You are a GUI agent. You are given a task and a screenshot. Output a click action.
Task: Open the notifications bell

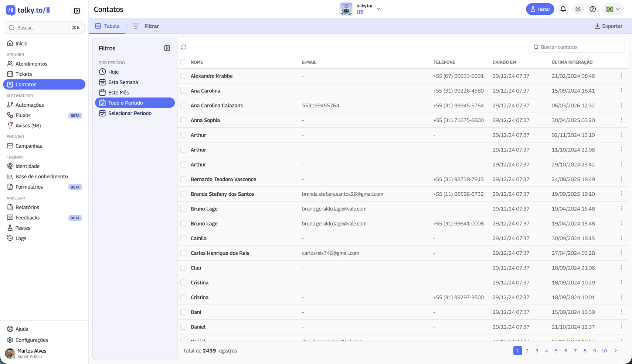point(563,9)
